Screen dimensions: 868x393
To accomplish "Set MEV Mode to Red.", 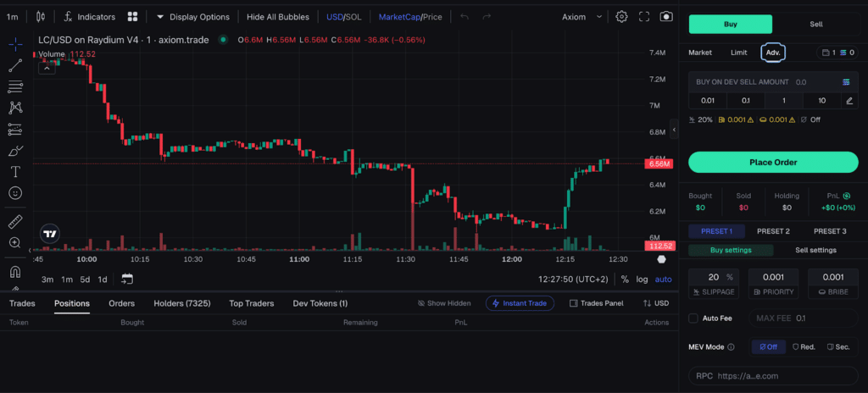I will point(804,347).
